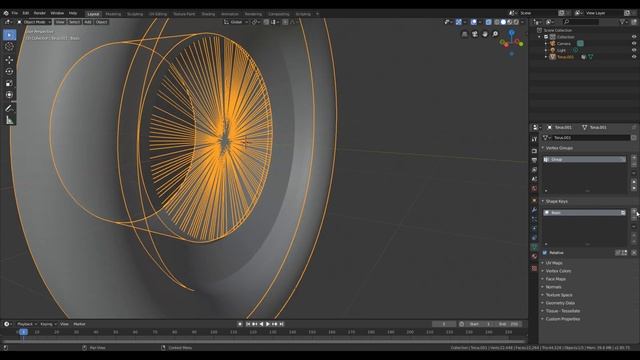Hide the Collection in outliner
This screenshot has height=360, width=640.
pyautogui.click(x=634, y=37)
